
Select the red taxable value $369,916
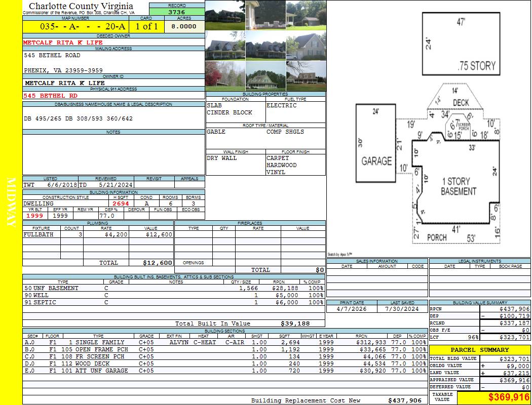493,397
